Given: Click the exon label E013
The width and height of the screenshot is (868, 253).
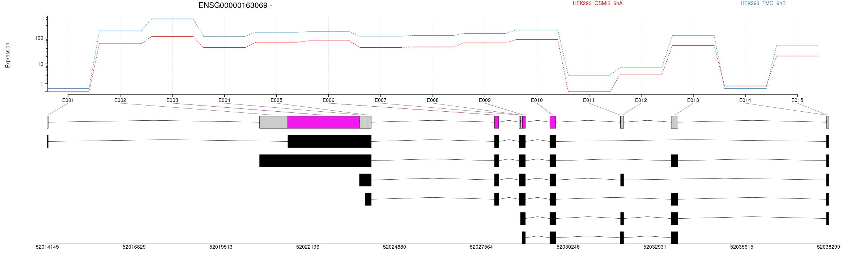Looking at the screenshot, I should tap(693, 100).
